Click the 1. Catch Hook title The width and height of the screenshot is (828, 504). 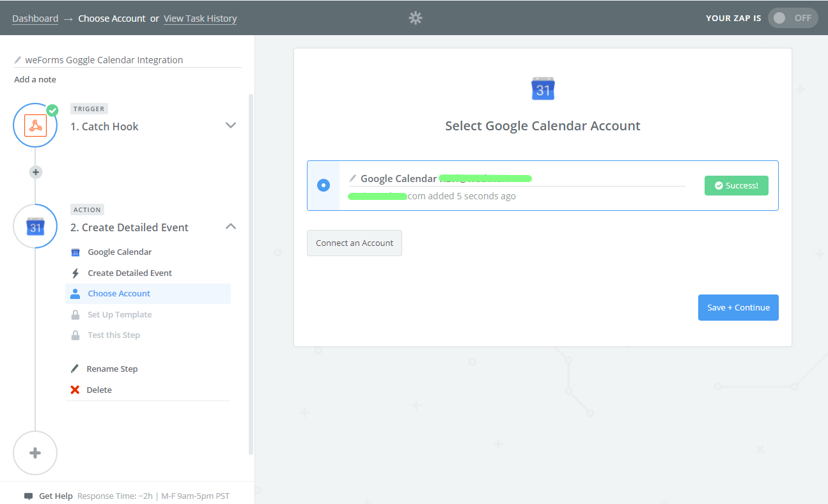pos(104,126)
